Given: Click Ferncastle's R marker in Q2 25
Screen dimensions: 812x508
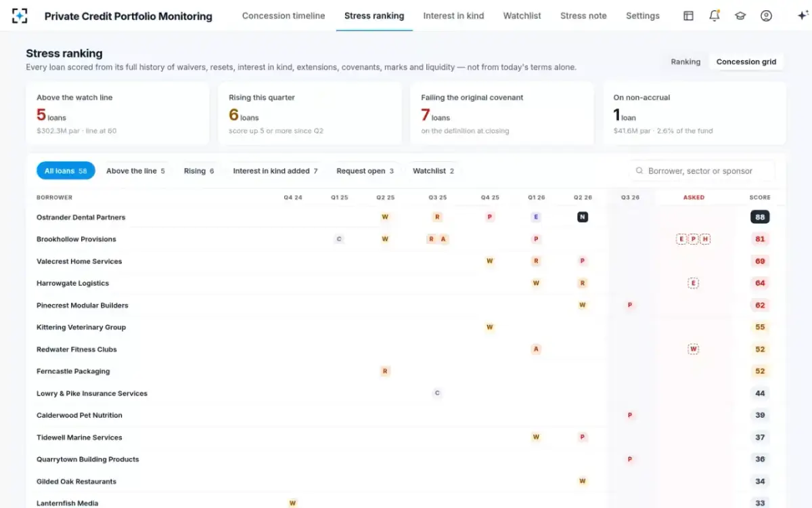Looking at the screenshot, I should [x=385, y=371].
